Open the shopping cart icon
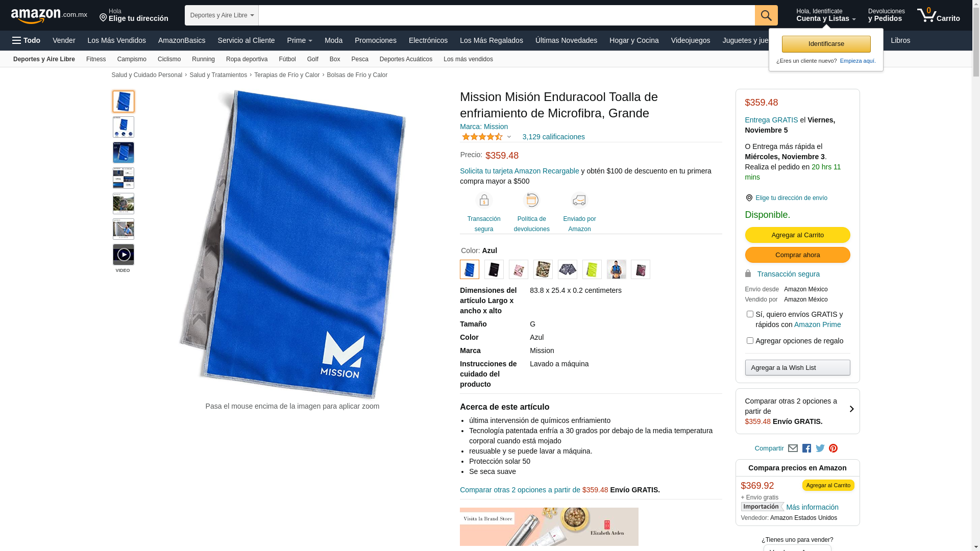Screen dimensions: 980x551 (x=938, y=15)
